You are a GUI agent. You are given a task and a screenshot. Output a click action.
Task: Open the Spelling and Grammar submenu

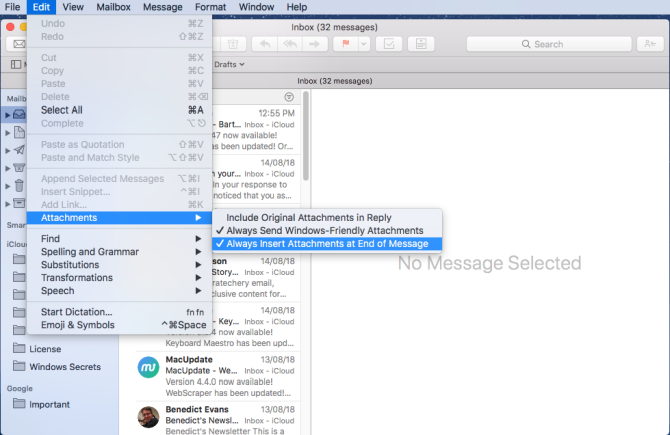(119, 252)
